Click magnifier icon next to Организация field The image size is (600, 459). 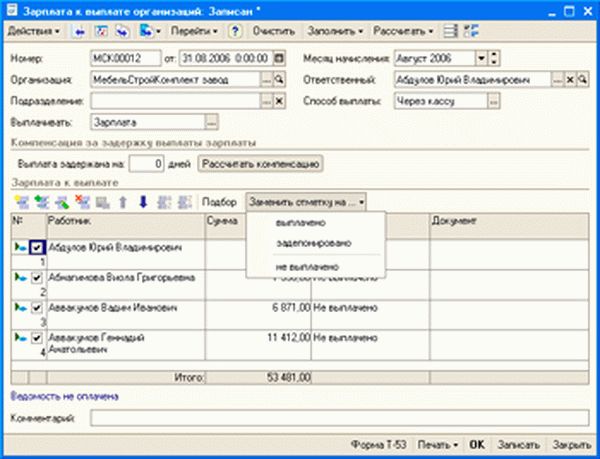[x=280, y=78]
